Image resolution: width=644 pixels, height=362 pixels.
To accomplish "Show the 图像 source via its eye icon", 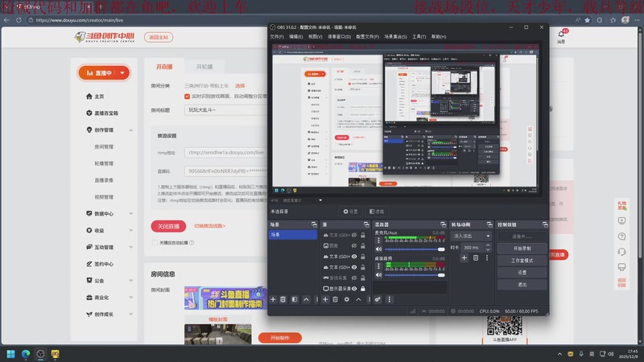I will tap(354, 246).
